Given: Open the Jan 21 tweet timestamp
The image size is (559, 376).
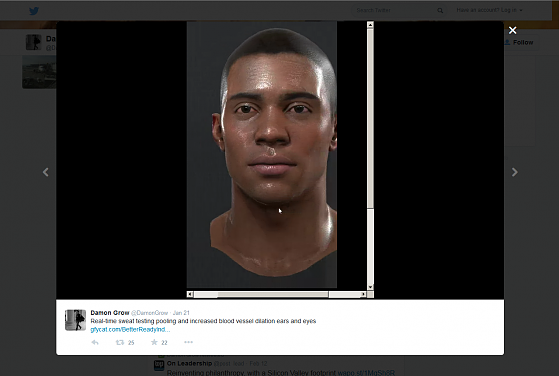Looking at the screenshot, I should 181,313.
